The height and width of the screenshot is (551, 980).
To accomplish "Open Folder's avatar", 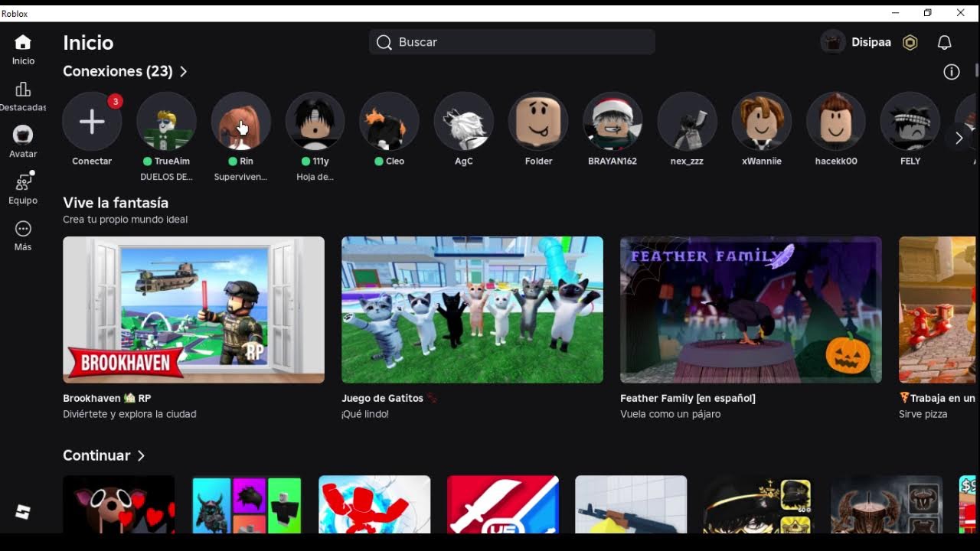I will click(x=538, y=122).
